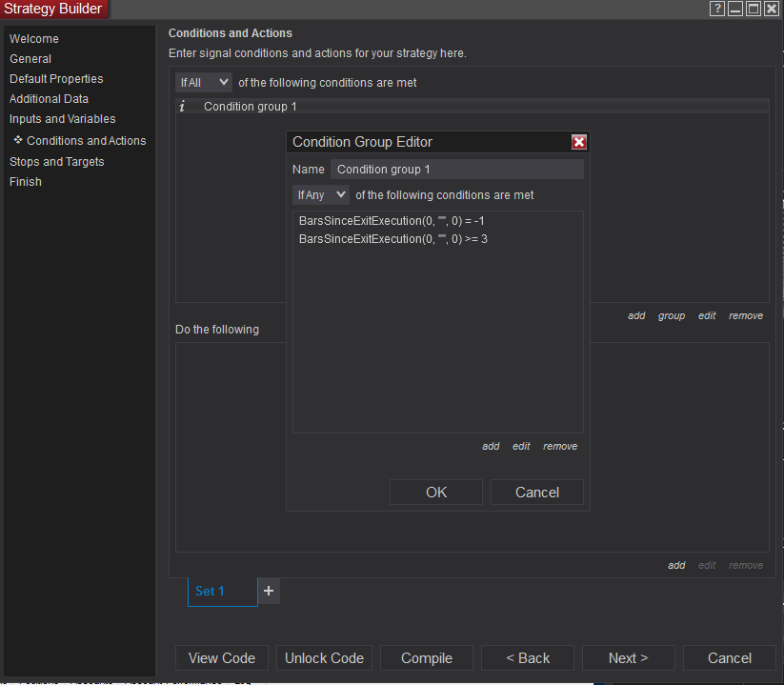Click the group link under the conditions
Screen dimensions: 784x685
671,316
